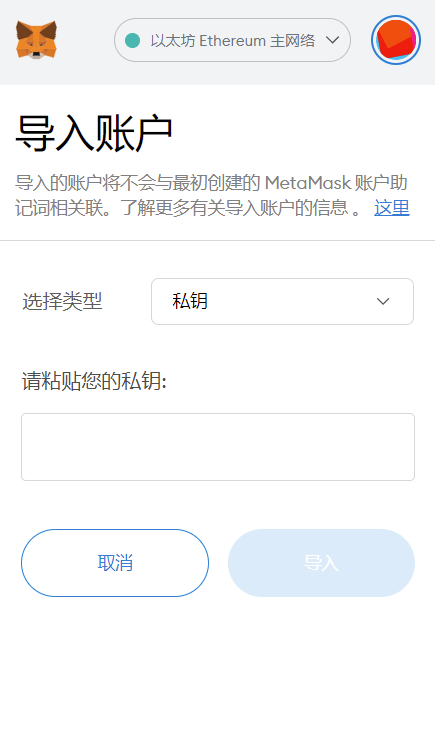Click the 导入 import button
This screenshot has width=435, height=734.
tap(321, 563)
